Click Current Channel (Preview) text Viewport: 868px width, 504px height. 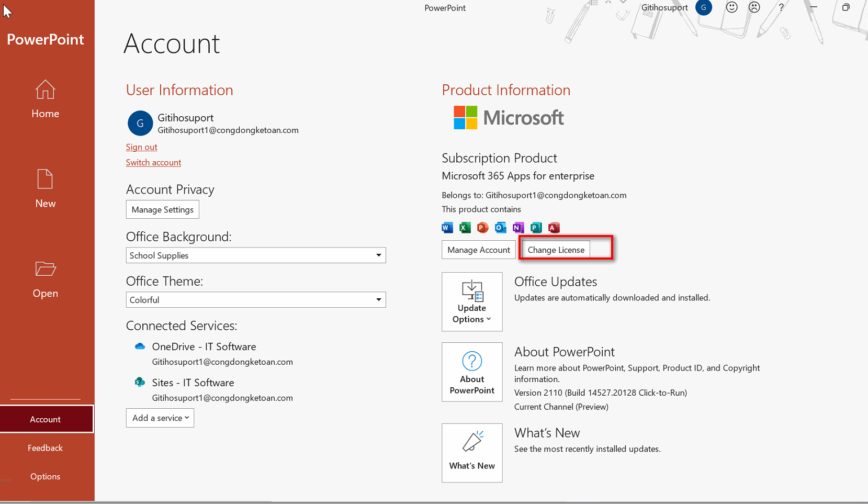click(561, 407)
